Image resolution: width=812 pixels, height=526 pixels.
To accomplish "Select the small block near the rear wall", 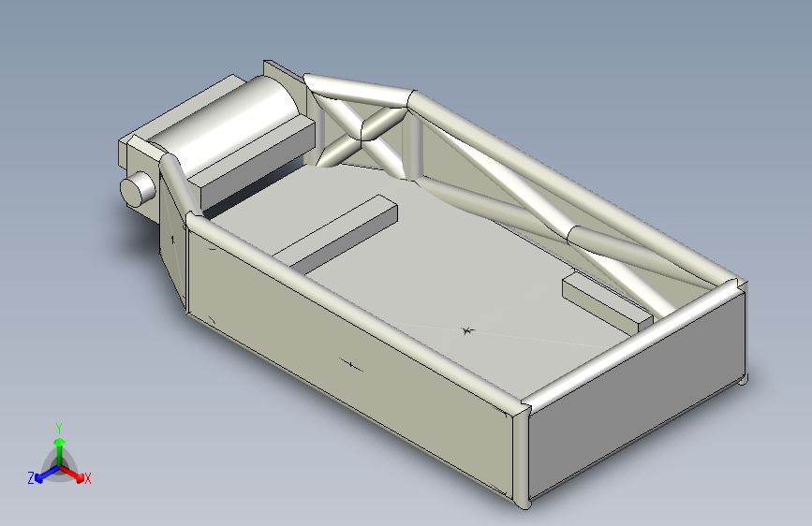I will click(607, 305).
